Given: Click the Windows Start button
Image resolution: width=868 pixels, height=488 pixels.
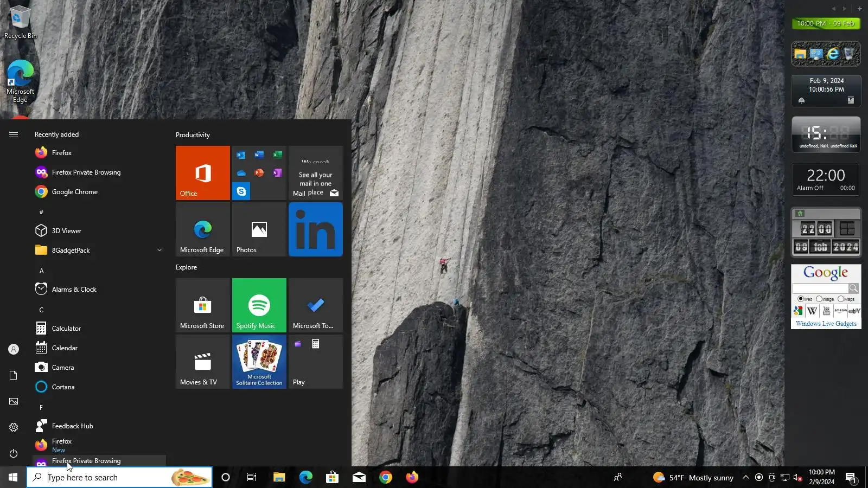Looking at the screenshot, I should [x=13, y=477].
